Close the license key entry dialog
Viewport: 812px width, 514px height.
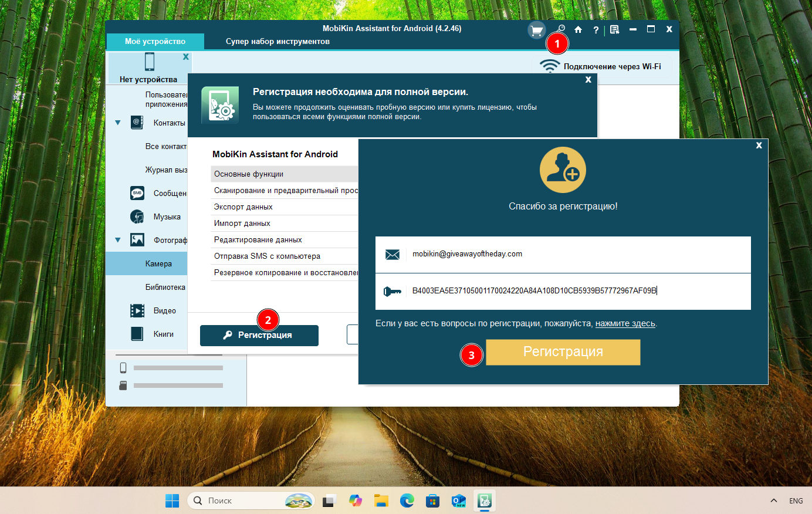tap(759, 146)
